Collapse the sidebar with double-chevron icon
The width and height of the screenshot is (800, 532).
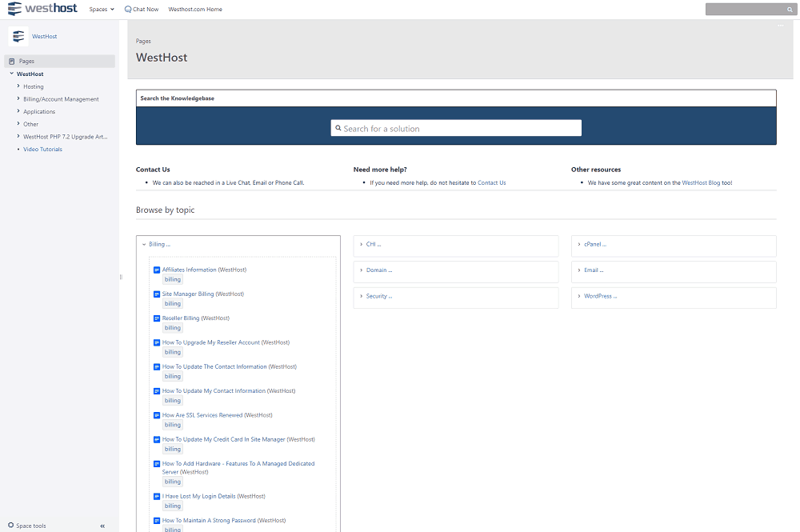point(102,526)
